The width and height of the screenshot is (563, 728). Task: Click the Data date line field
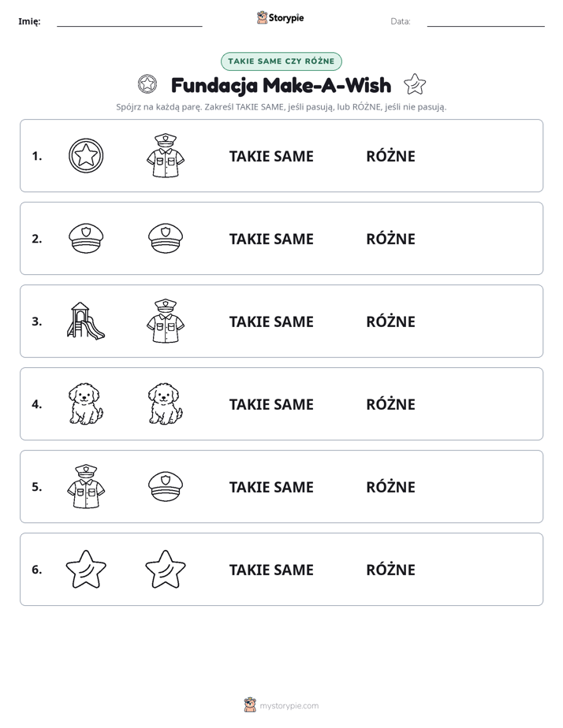pos(486,21)
